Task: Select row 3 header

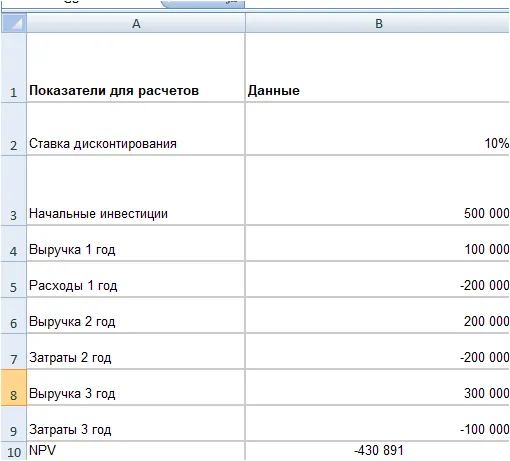Action: 13,190
